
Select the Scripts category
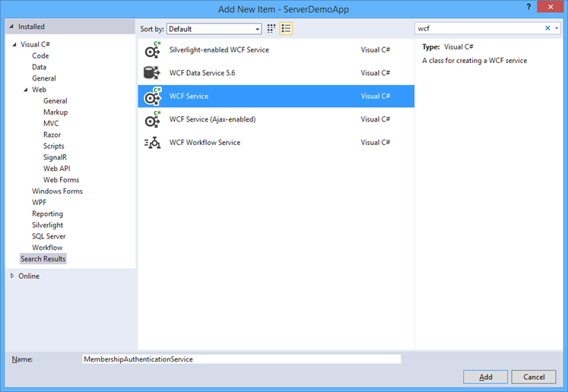[54, 146]
